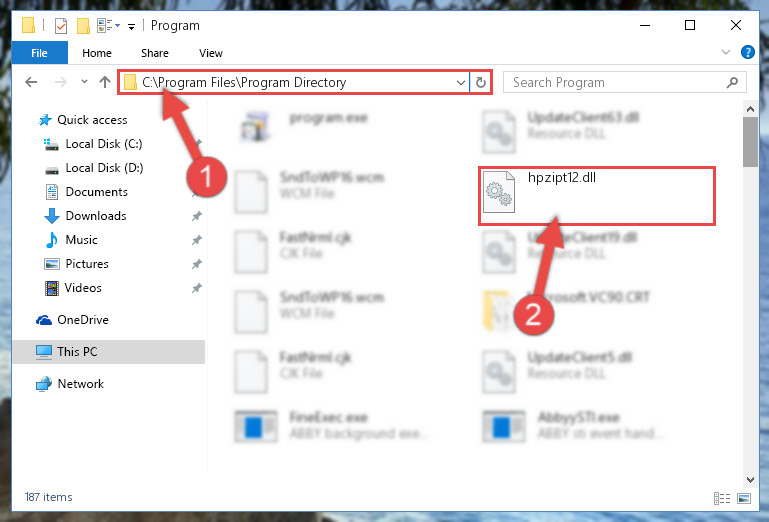769x522 pixels.
Task: Select Local Disk (D:) in sidebar
Action: coord(104,168)
